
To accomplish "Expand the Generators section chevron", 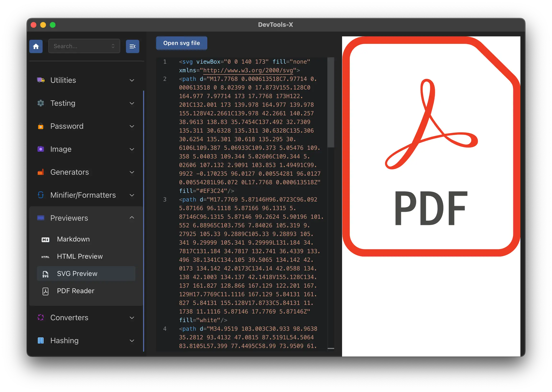I will [132, 172].
